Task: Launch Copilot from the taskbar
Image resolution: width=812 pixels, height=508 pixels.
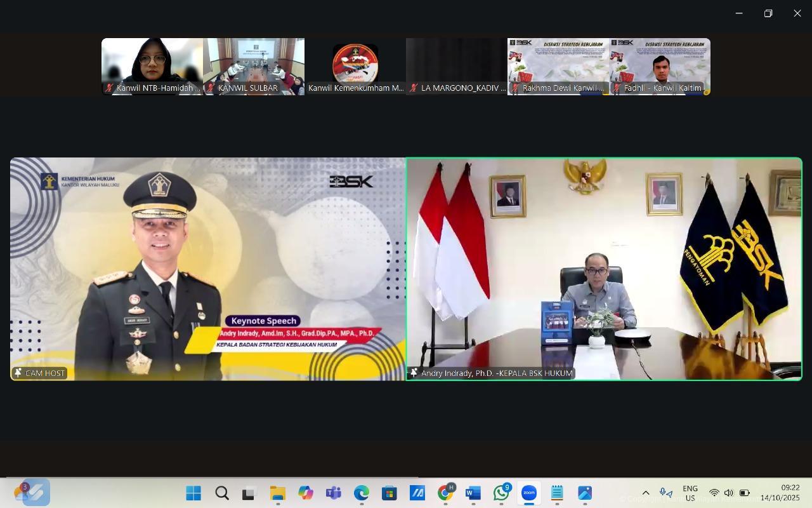Action: coord(305,493)
